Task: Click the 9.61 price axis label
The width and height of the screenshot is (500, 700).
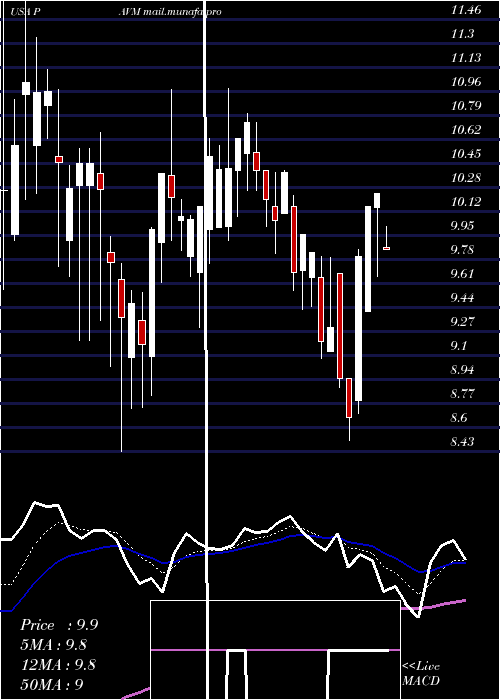Action: click(463, 274)
